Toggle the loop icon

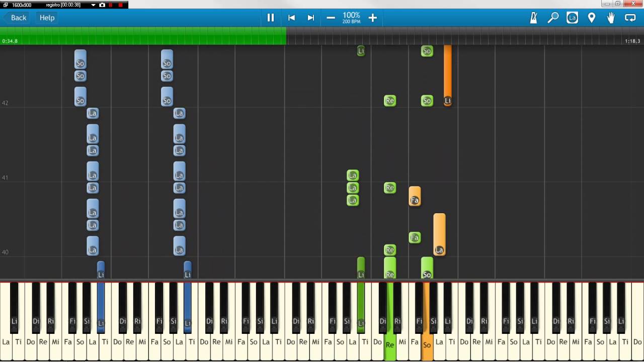pyautogui.click(x=630, y=18)
